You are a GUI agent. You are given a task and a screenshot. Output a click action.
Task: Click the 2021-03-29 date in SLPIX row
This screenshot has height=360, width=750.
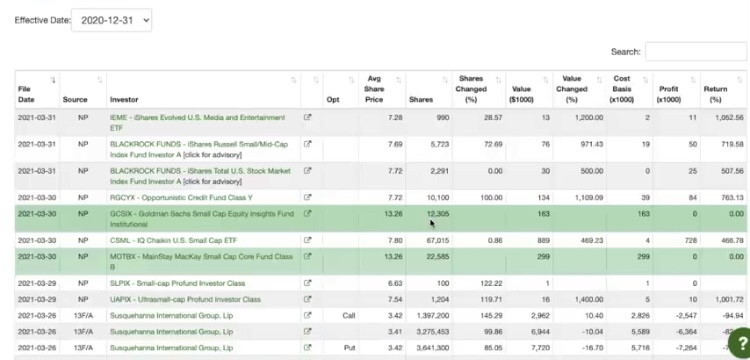[x=37, y=284]
